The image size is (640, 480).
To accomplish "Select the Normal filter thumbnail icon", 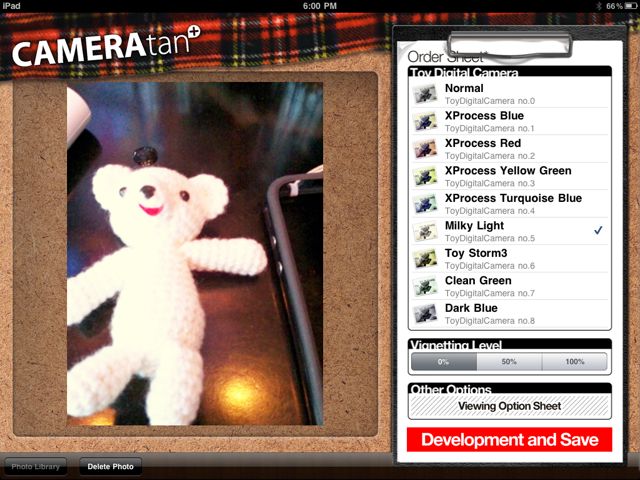I will click(x=425, y=94).
